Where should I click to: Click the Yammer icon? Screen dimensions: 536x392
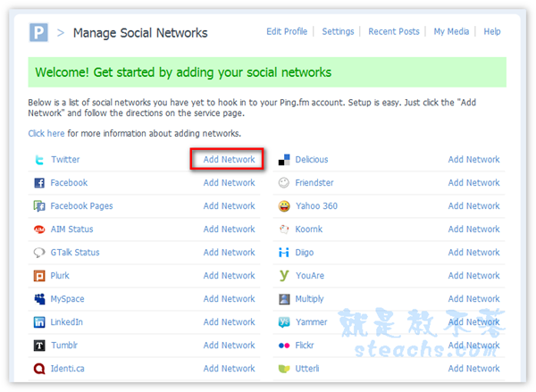(x=284, y=322)
